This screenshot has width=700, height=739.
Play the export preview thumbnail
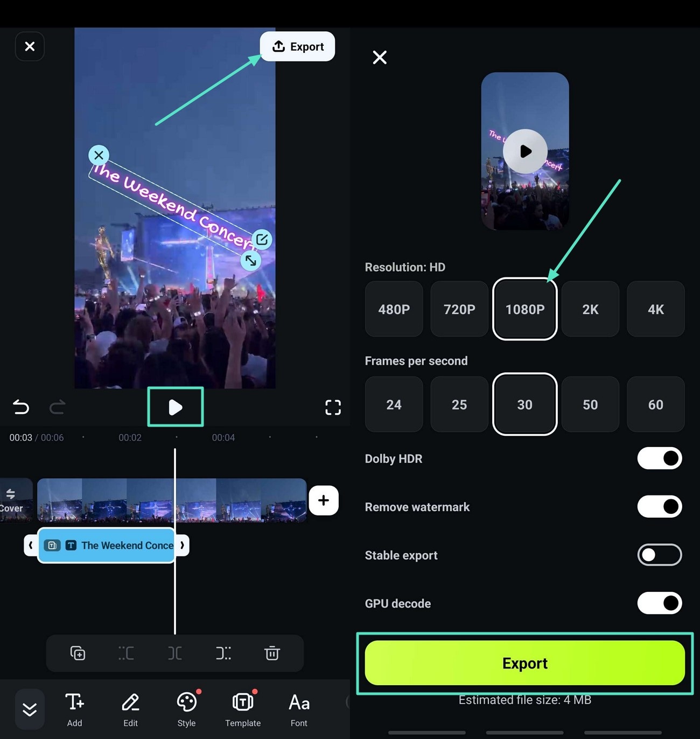525,151
